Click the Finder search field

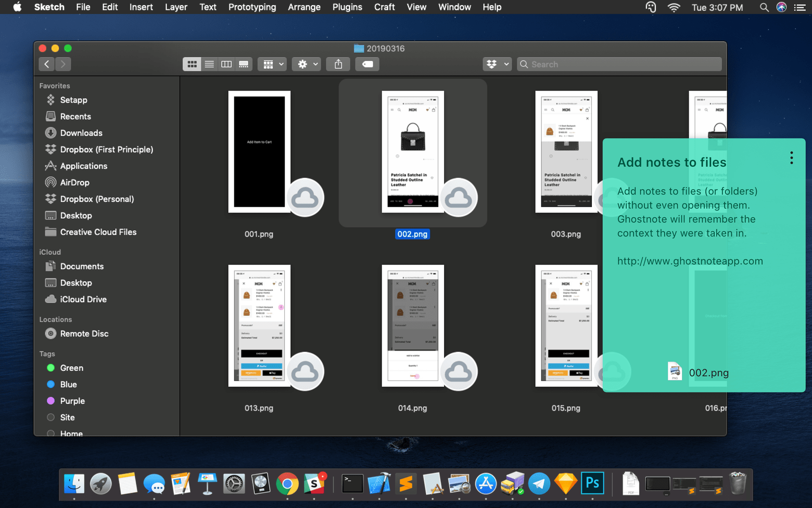pos(619,64)
